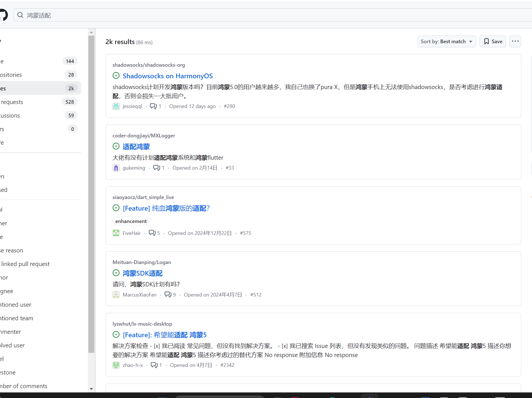Screen dimensions: 532x398
Task: Click the Save bookmark icon
Action: pyautogui.click(x=486, y=41)
